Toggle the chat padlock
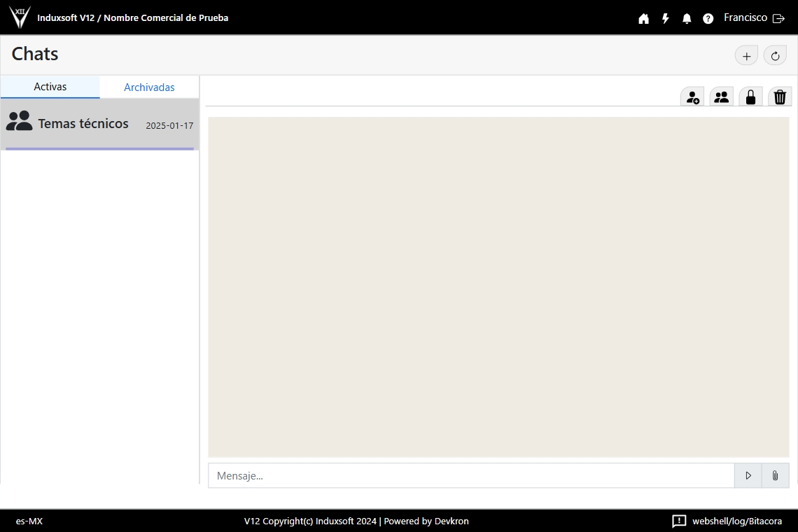The height and width of the screenshot is (532, 798). tap(750, 97)
